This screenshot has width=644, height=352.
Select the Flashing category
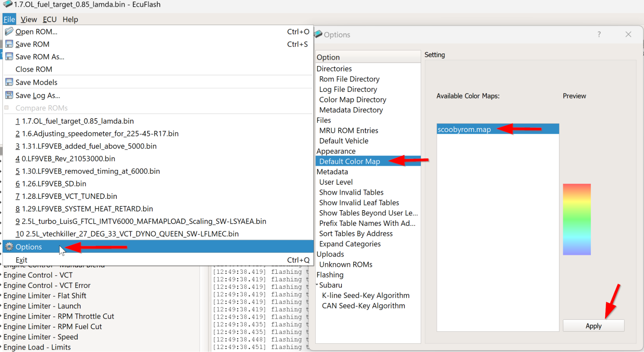pyautogui.click(x=368, y=275)
